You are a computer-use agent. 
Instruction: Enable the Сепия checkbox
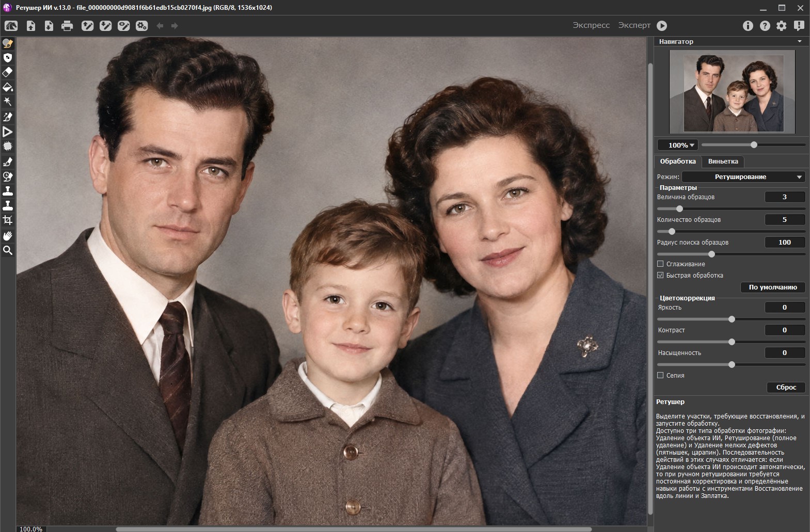click(x=660, y=376)
